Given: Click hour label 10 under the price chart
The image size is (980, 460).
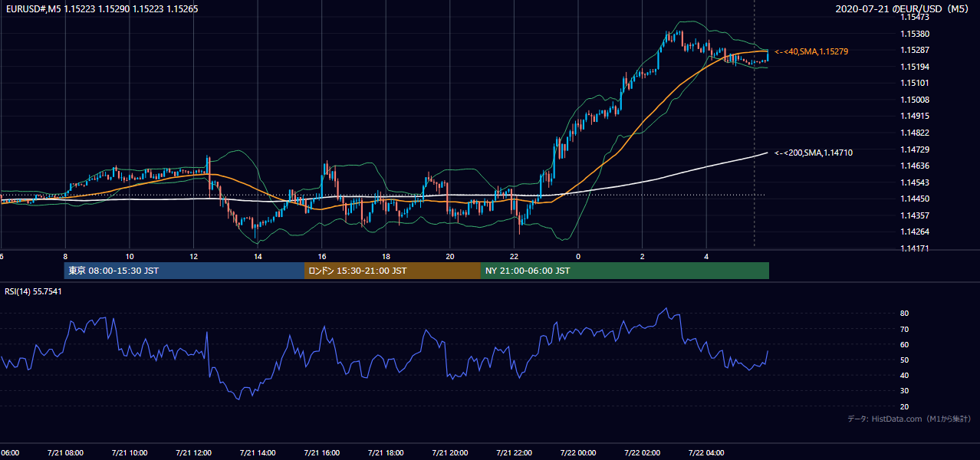Looking at the screenshot, I should (x=130, y=257).
